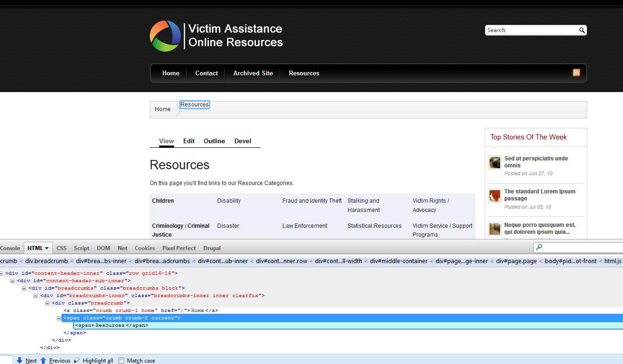
Task: Collapse the content-header-sub-inner div node
Action: pos(13,281)
